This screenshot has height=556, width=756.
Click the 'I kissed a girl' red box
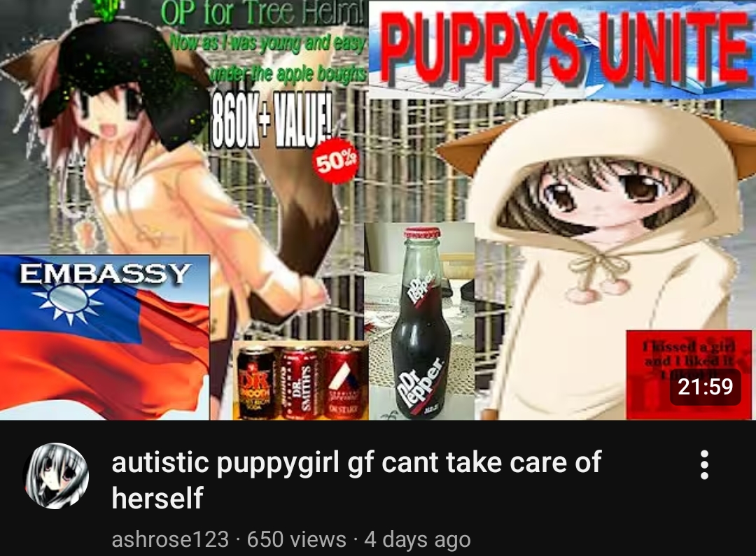pos(689,374)
